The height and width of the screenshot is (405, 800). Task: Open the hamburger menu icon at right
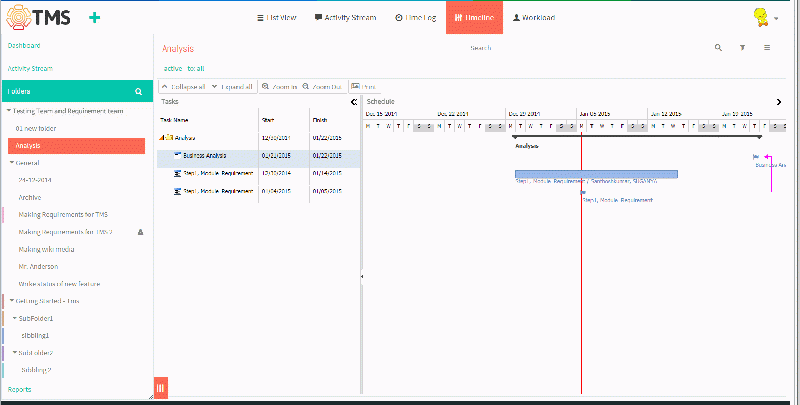(x=767, y=47)
